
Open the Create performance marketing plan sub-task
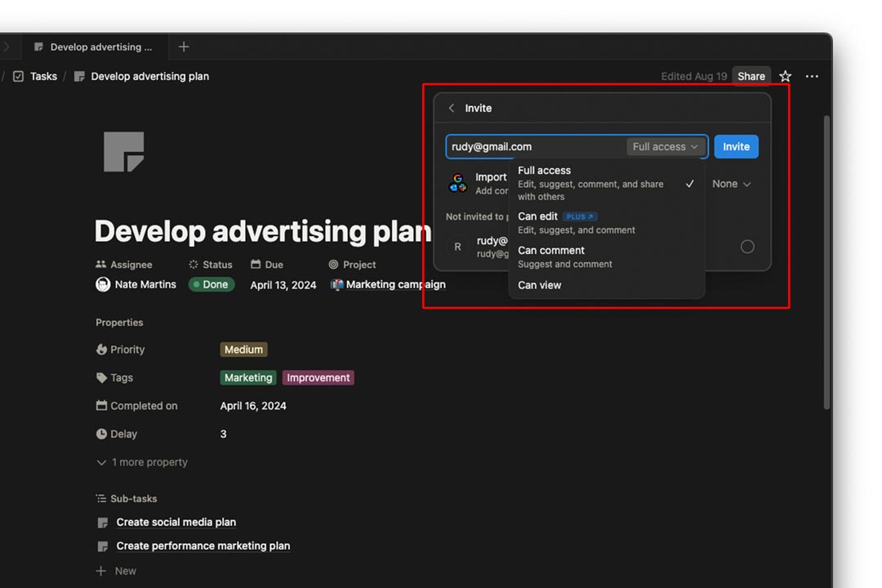(203, 546)
